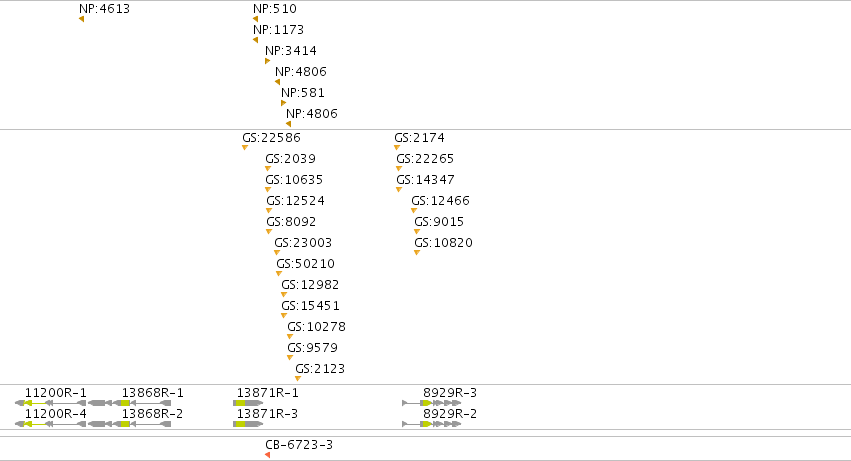Click the GS:9015 label
851x461 pixels.
[x=439, y=222]
